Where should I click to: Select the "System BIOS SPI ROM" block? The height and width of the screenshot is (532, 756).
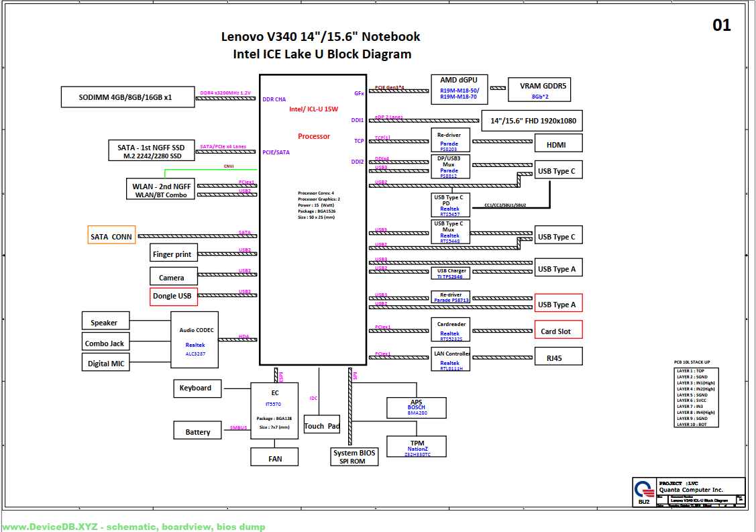(354, 457)
